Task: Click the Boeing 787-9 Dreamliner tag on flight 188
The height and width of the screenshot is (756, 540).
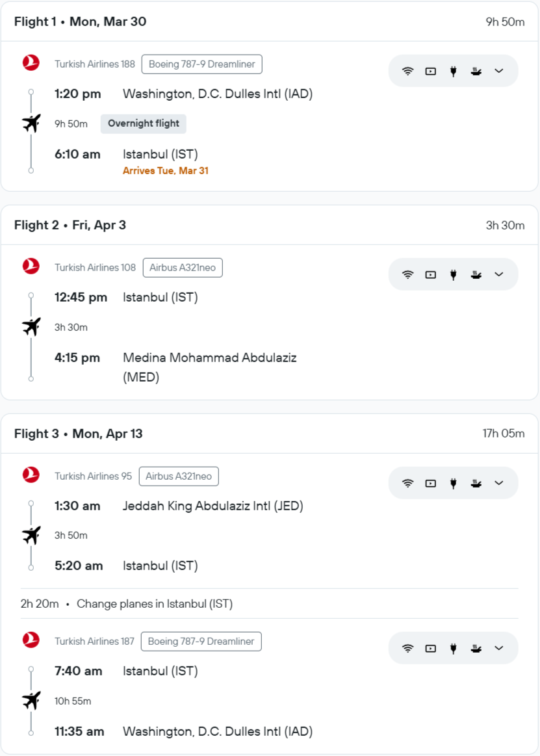Action: [x=202, y=64]
